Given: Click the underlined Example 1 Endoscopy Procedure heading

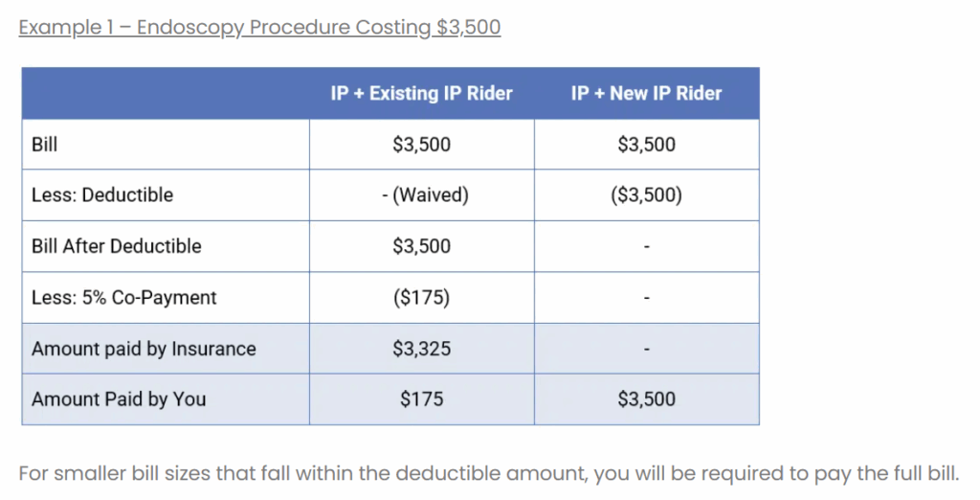Looking at the screenshot, I should [259, 27].
